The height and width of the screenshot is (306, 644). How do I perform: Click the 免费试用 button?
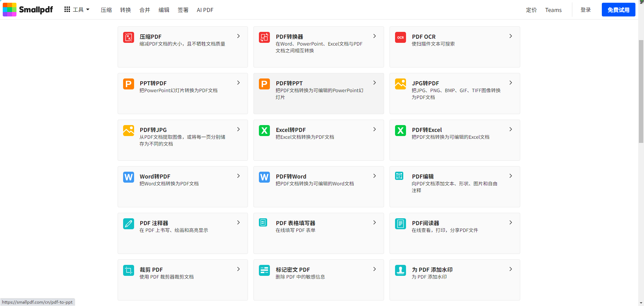pos(618,10)
